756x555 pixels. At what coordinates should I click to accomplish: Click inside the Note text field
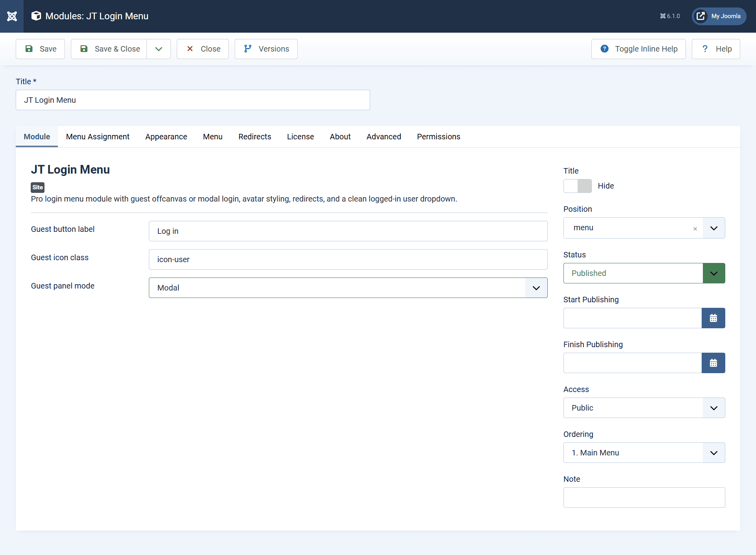[644, 498]
